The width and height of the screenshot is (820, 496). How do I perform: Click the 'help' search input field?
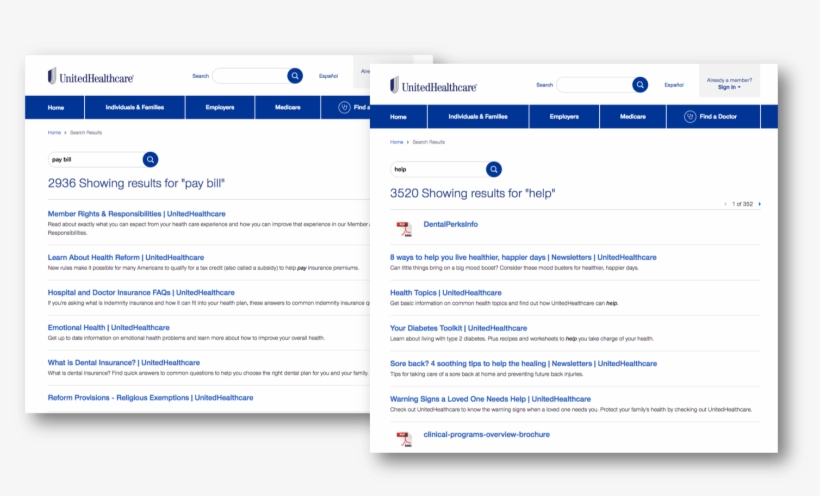coord(438,169)
